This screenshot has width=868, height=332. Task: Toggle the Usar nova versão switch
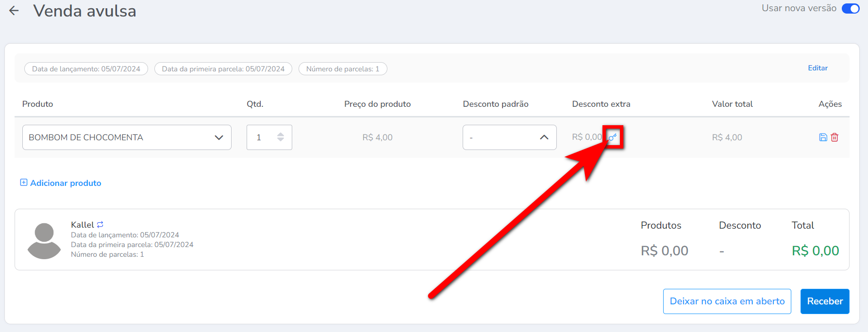click(x=850, y=9)
